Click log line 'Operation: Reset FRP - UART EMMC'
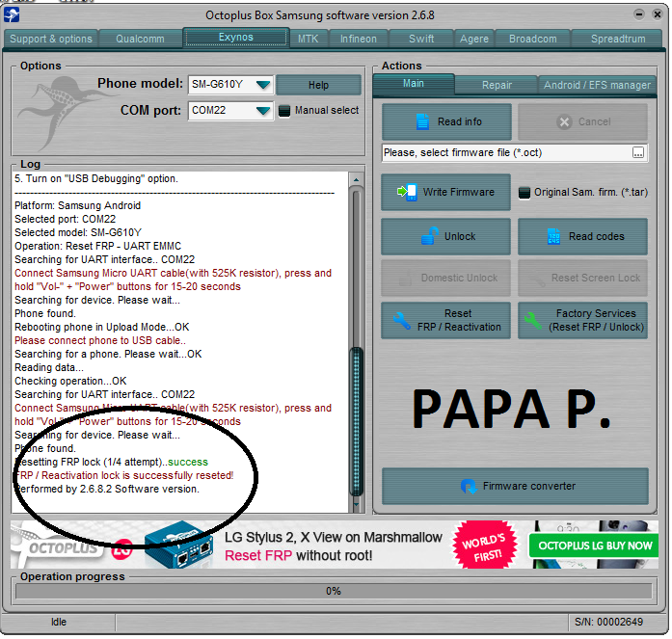Screen dimensions: 672x639 [x=97, y=247]
